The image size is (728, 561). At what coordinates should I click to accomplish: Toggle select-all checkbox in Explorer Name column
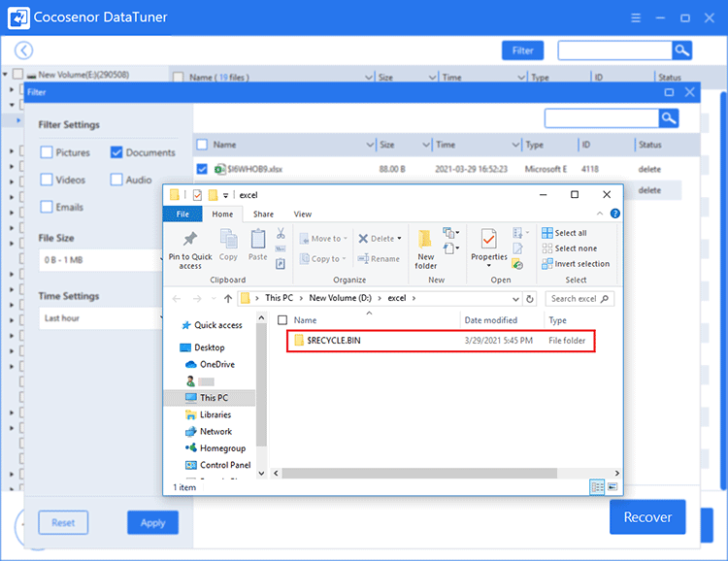point(282,320)
